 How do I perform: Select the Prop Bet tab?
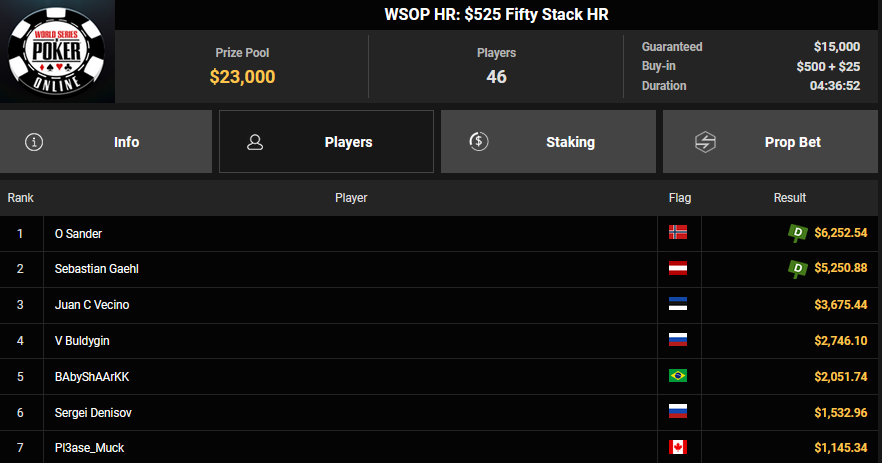click(x=770, y=142)
